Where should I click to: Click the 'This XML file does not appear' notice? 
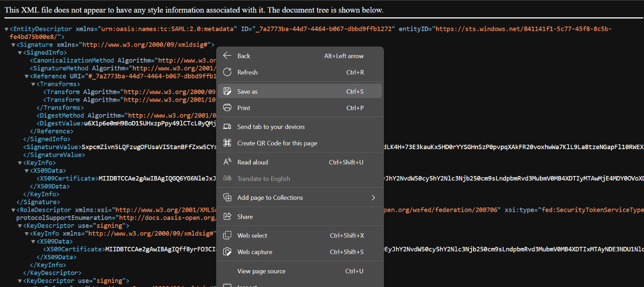(x=194, y=10)
